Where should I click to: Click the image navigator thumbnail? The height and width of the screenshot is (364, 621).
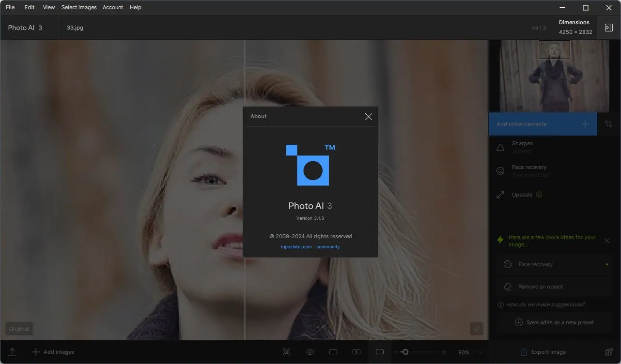[554, 76]
